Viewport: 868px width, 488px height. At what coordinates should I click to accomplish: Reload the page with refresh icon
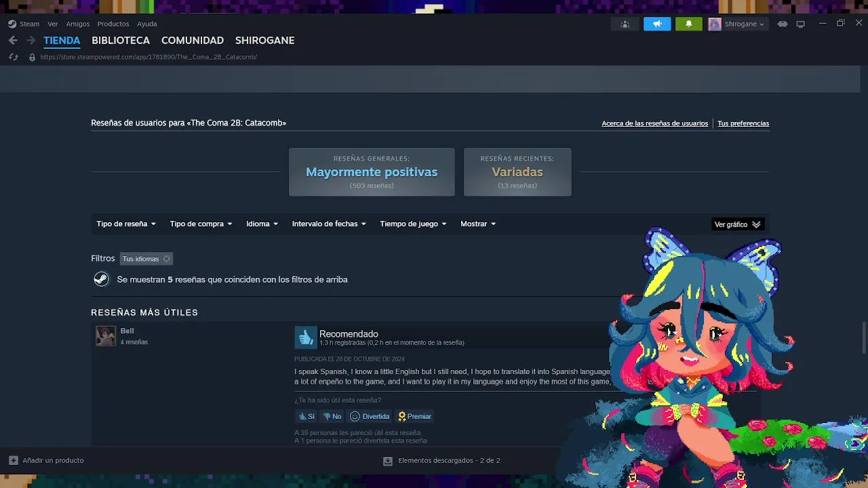click(x=13, y=57)
